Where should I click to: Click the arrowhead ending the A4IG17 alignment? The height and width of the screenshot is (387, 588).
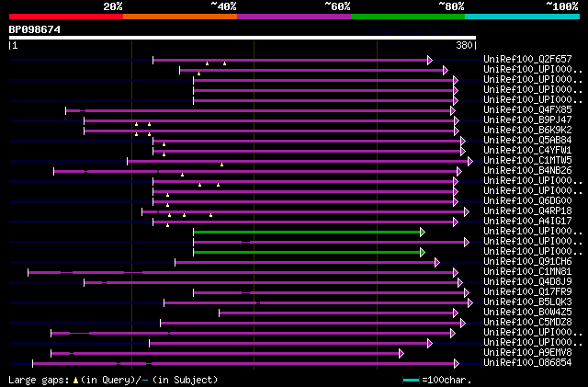pos(456,222)
